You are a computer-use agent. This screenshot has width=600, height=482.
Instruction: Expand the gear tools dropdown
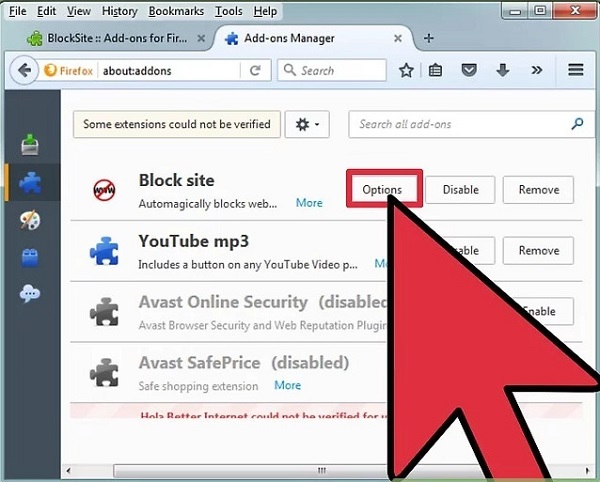307,124
